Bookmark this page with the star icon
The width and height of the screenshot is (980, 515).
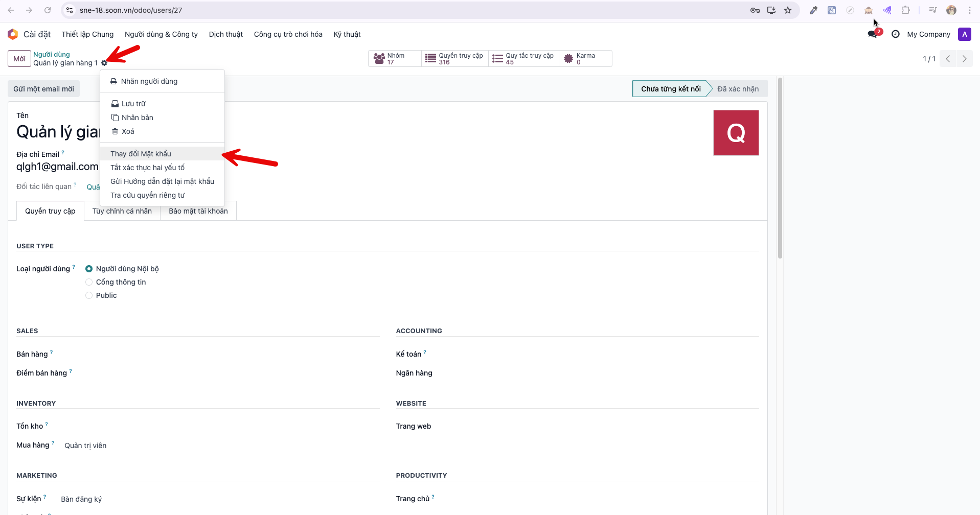click(788, 10)
